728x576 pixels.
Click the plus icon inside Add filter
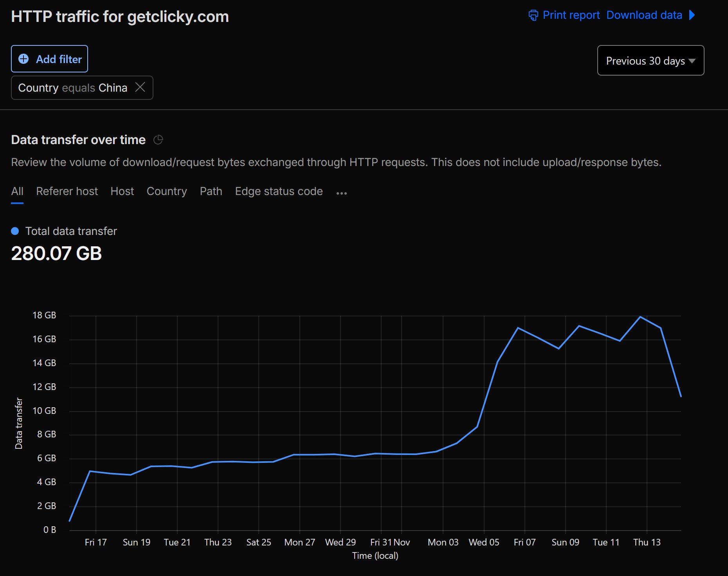point(23,59)
